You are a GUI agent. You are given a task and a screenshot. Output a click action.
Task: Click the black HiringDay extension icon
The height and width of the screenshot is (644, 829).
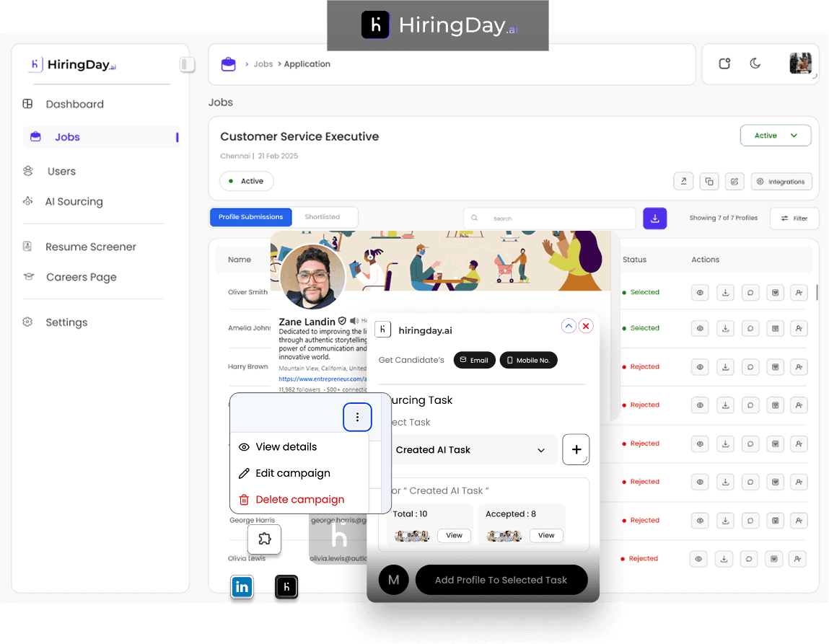point(286,587)
